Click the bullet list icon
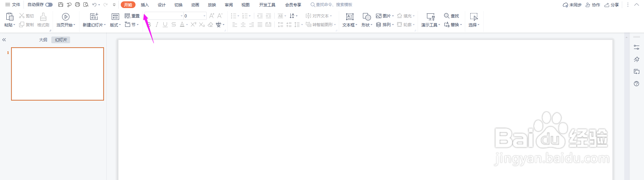644x180 pixels. 233,16
